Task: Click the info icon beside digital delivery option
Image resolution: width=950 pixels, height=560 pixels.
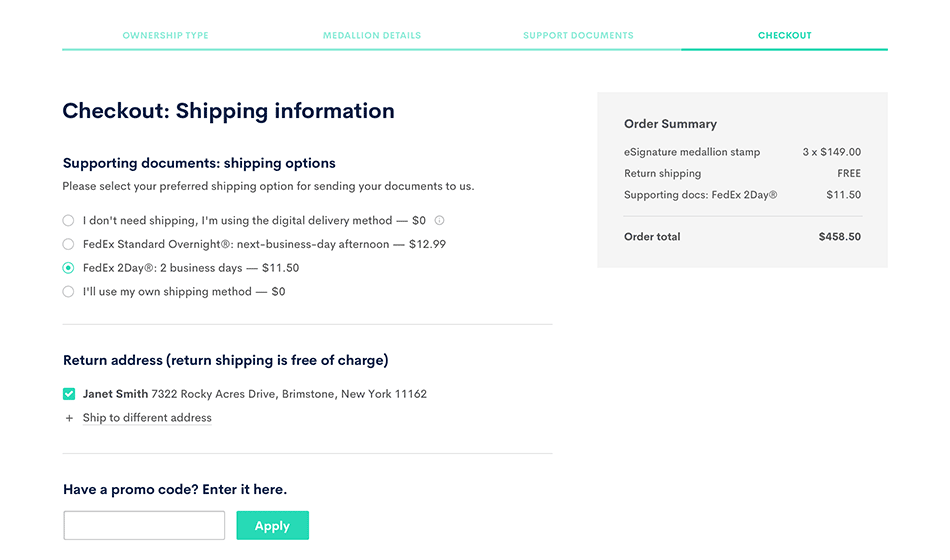Action: click(439, 221)
